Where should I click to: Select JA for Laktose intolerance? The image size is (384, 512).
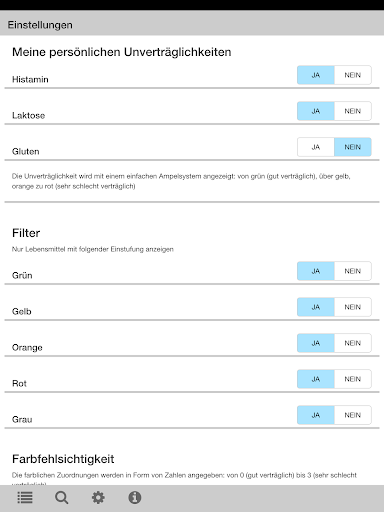coord(316,111)
